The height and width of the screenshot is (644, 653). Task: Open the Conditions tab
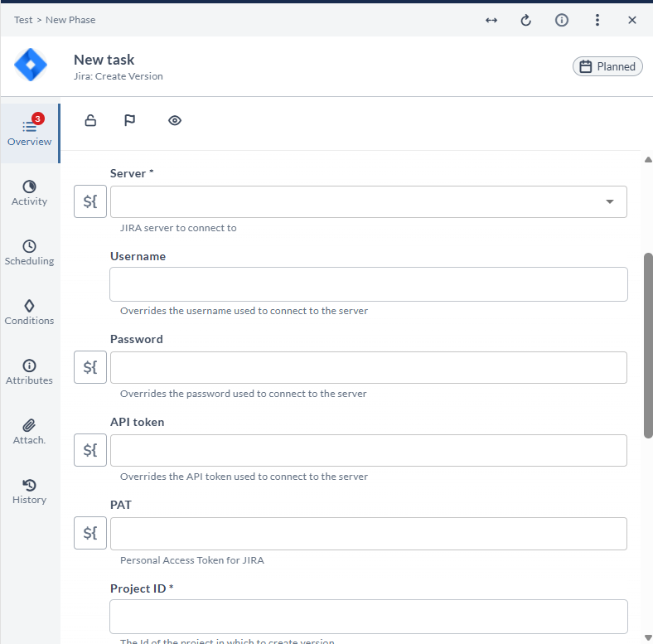[30, 312]
